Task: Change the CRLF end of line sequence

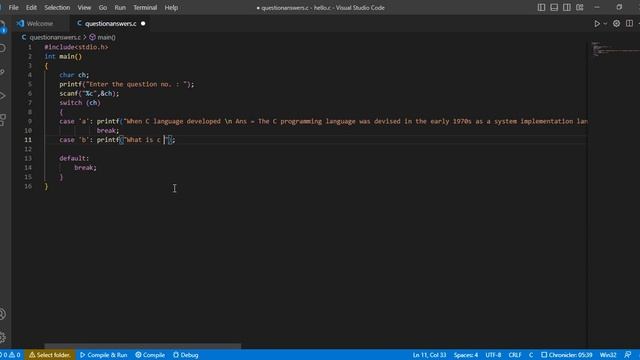Action: [515, 355]
